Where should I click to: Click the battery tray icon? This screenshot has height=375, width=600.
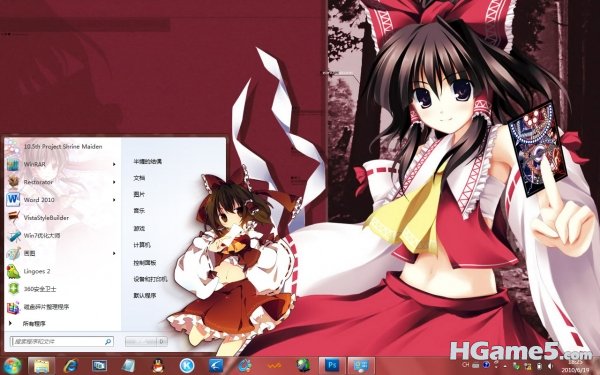[x=539, y=366]
